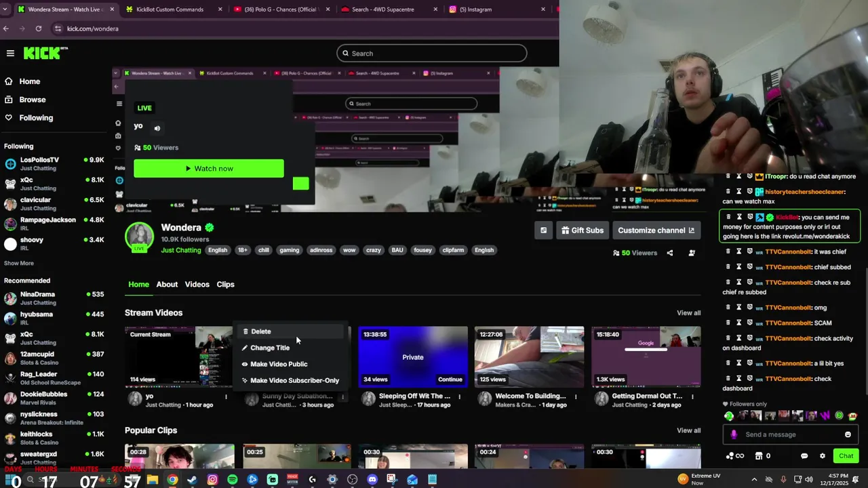Click the chat bubble icon near Chat button

tap(804, 456)
